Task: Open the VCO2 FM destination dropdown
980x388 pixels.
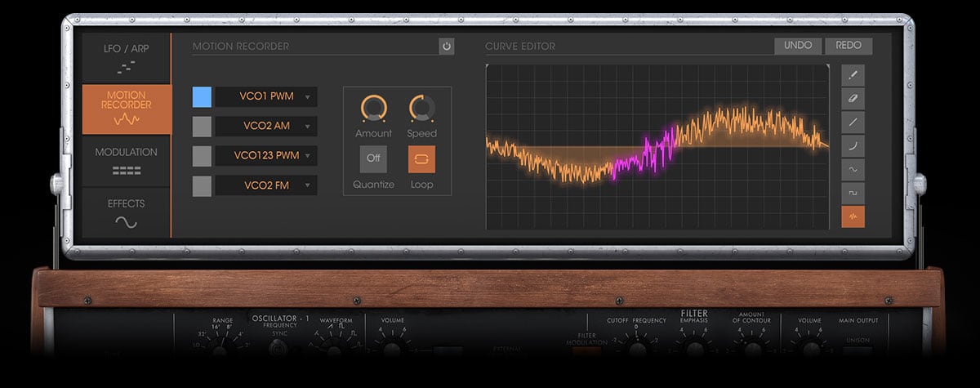Action: pyautogui.click(x=266, y=185)
